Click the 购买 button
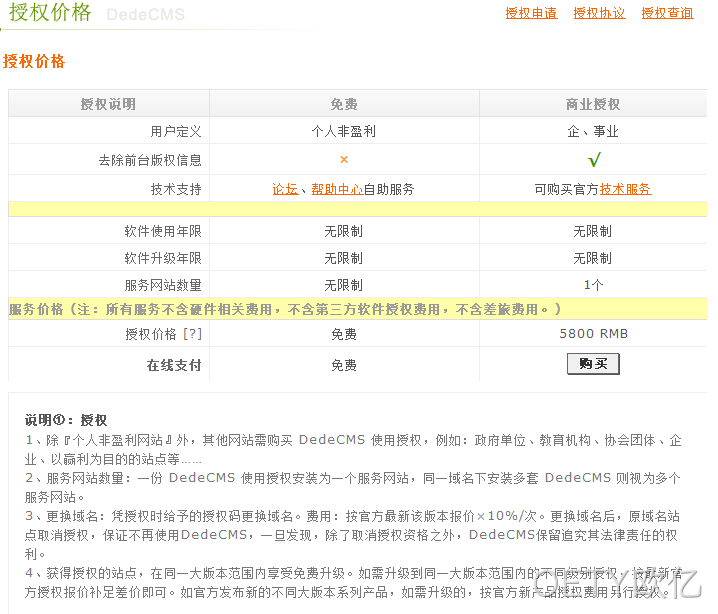Screen dimensions: 718x614 point(593,364)
